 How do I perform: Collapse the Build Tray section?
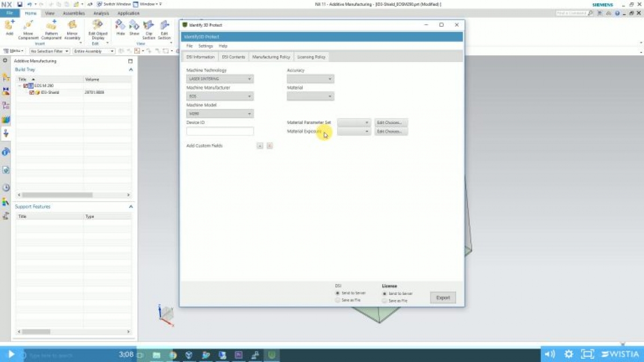(130, 70)
